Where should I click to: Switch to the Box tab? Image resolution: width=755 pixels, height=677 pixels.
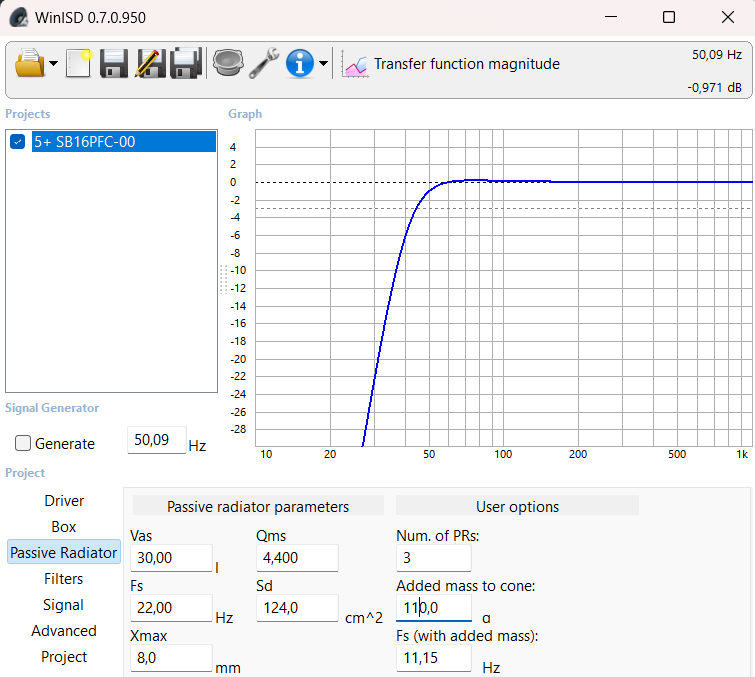(64, 527)
